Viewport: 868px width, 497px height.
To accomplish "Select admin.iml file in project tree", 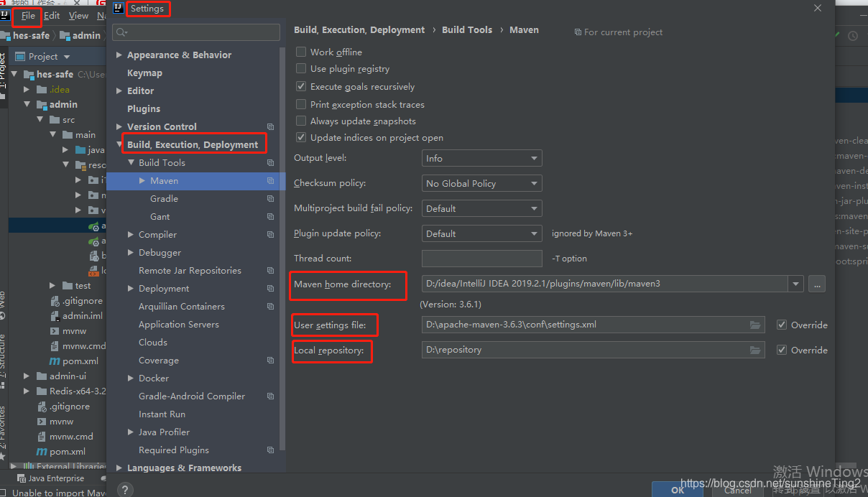I will pos(82,315).
